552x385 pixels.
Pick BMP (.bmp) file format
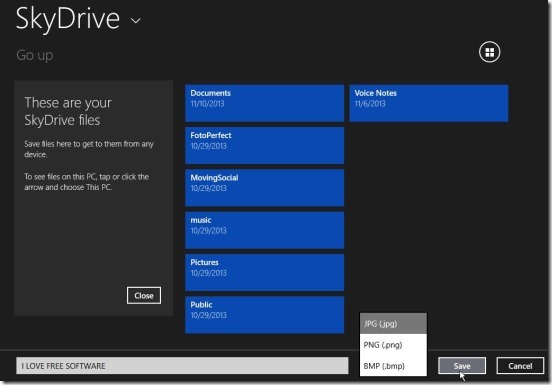393,366
